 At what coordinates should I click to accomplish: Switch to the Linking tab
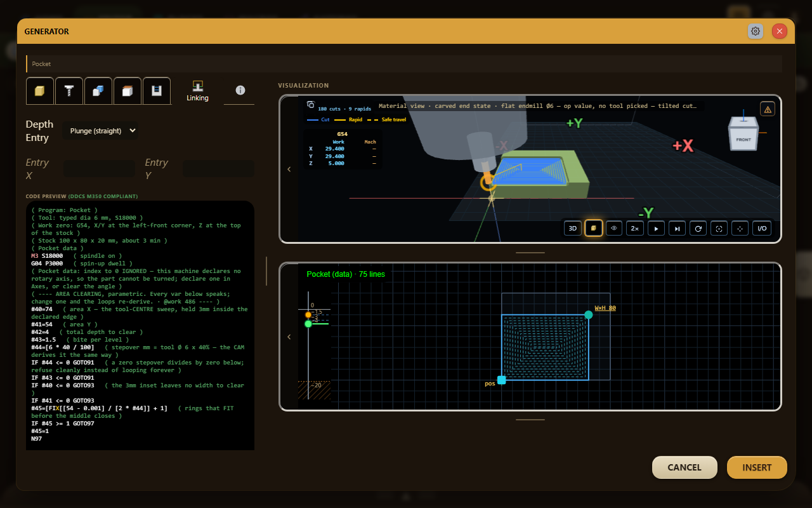point(197,91)
